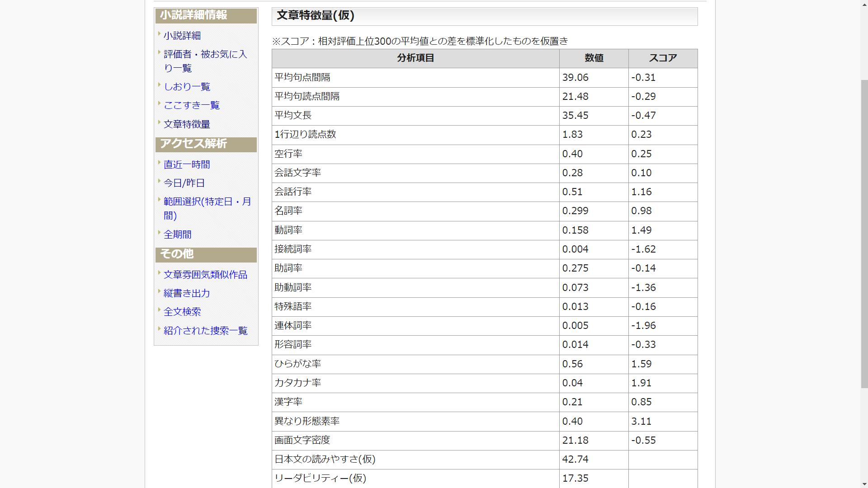Viewport: 868px width, 488px height.
Task: Select 文章特徴量 in sidebar
Action: click(x=187, y=124)
